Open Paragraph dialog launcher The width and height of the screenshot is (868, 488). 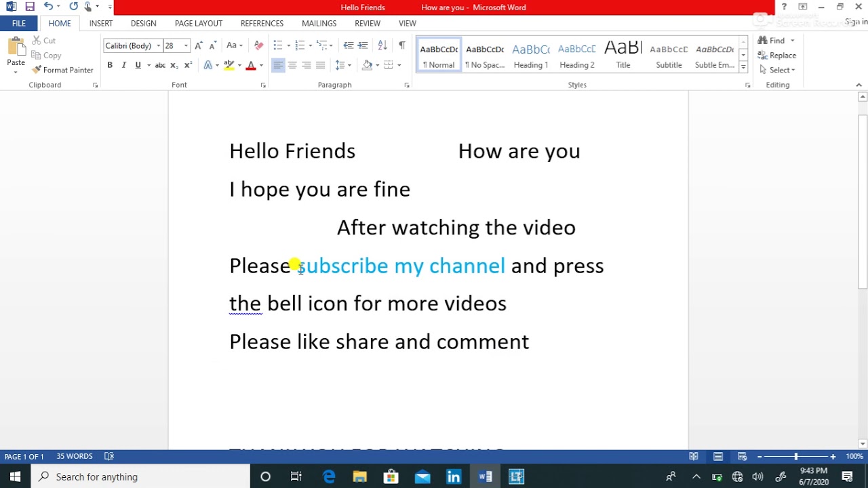[407, 85]
